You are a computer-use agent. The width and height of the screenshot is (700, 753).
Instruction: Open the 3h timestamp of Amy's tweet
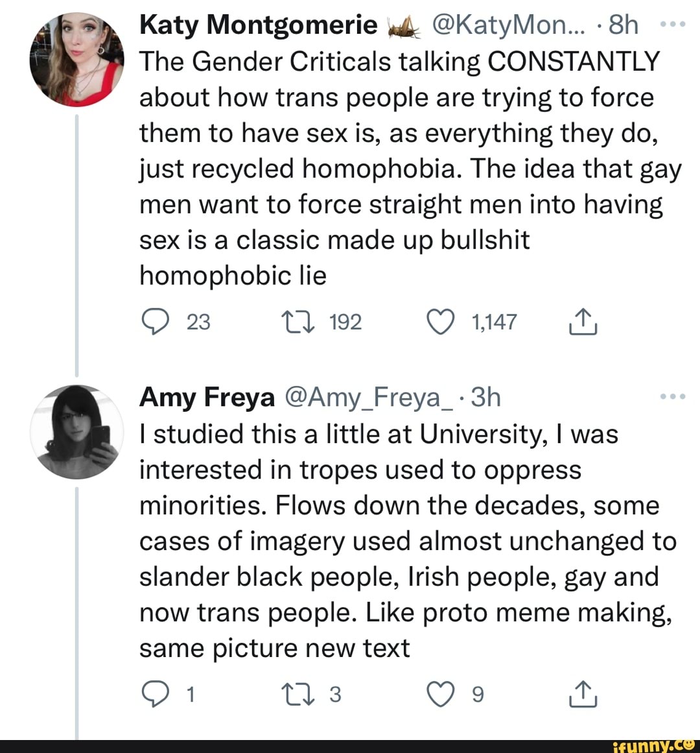point(485,397)
